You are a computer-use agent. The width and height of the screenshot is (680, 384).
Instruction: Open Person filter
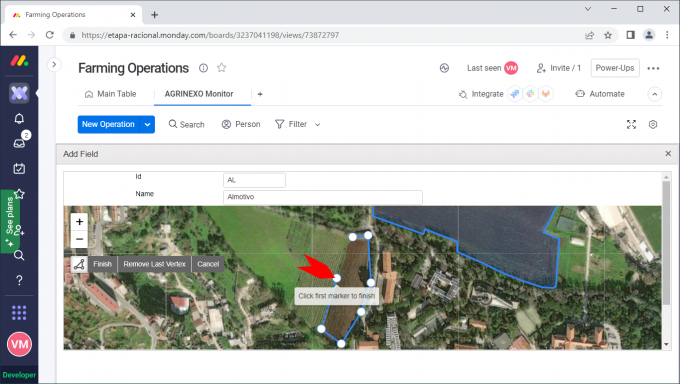coord(241,125)
